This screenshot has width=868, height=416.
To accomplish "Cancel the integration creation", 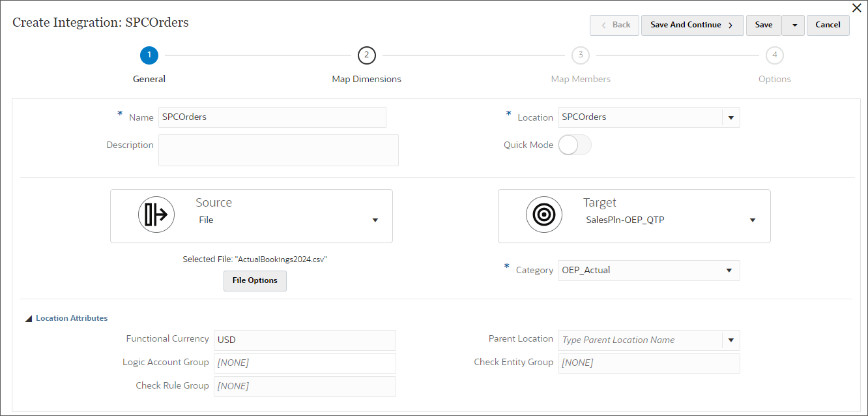I will pos(828,25).
